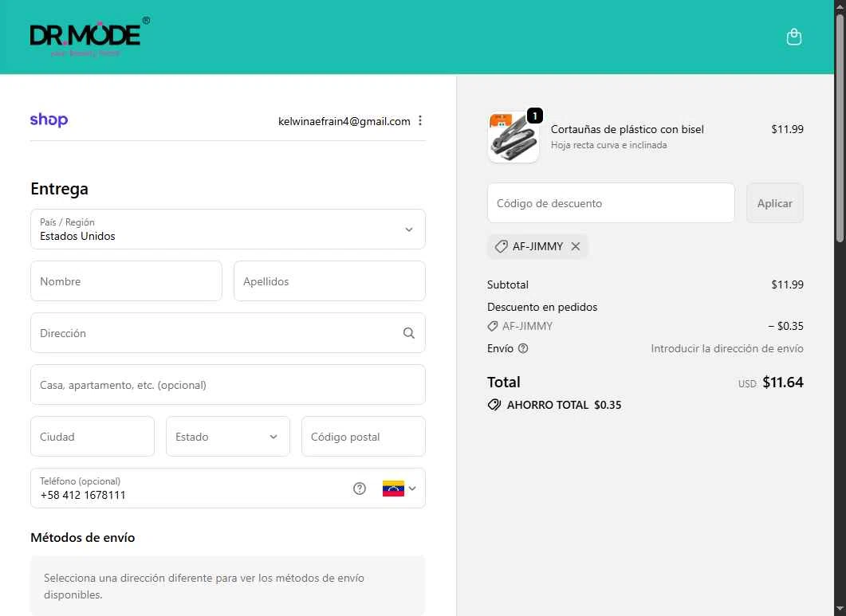Click the Código postal field
The width and height of the screenshot is (846, 616).
(x=363, y=437)
